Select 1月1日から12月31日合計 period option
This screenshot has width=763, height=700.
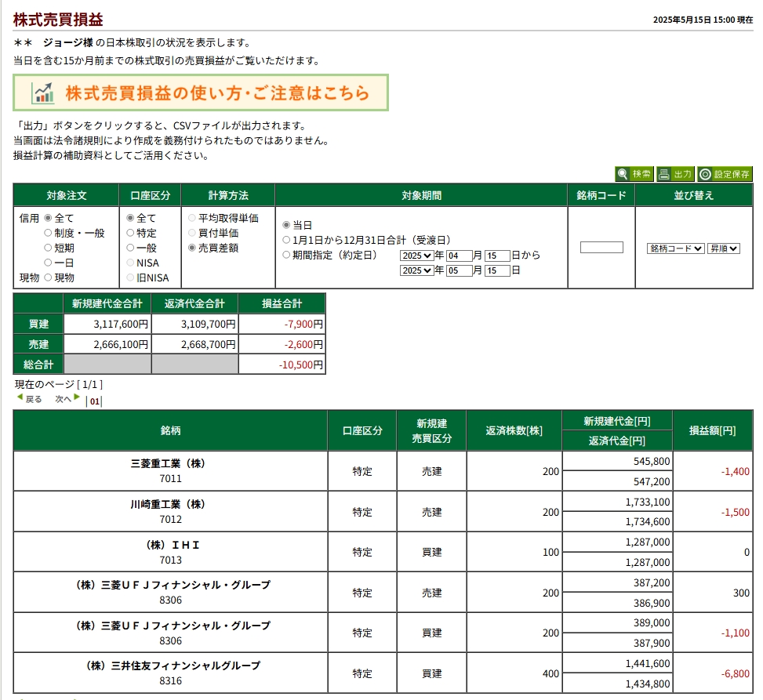point(286,241)
